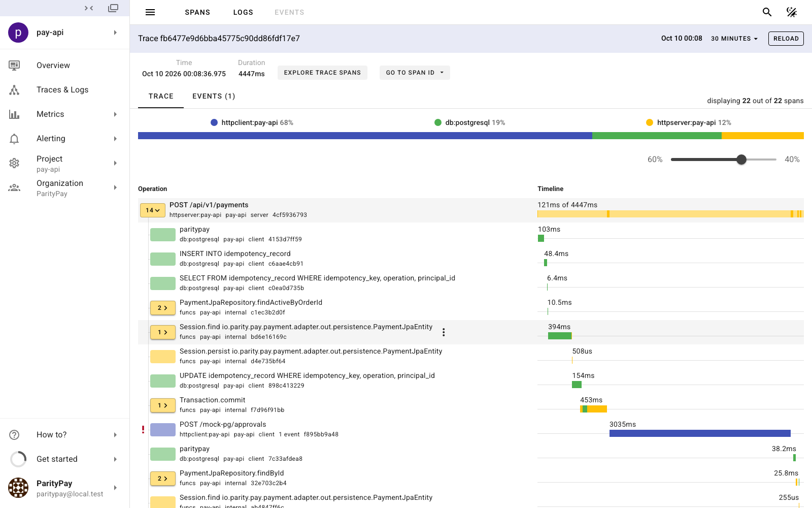The width and height of the screenshot is (812, 508).
Task: Open the Get started menu item
Action: coord(64,459)
